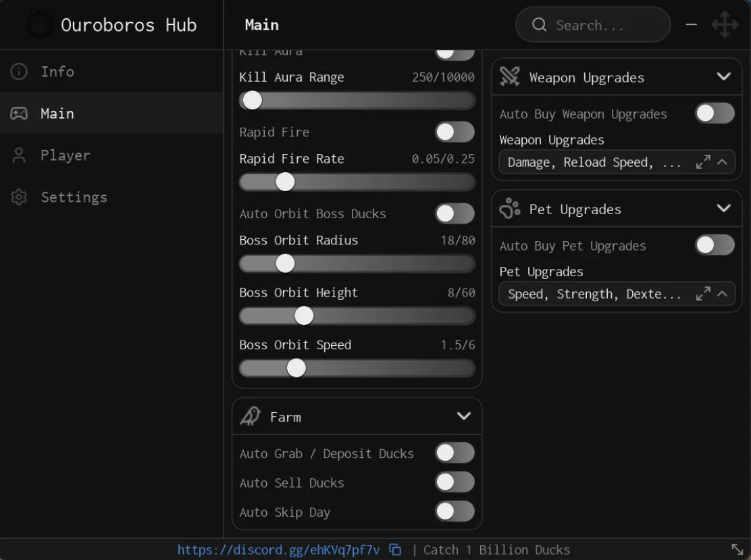This screenshot has height=560, width=751.
Task: Click the Player person icon
Action: tap(19, 155)
